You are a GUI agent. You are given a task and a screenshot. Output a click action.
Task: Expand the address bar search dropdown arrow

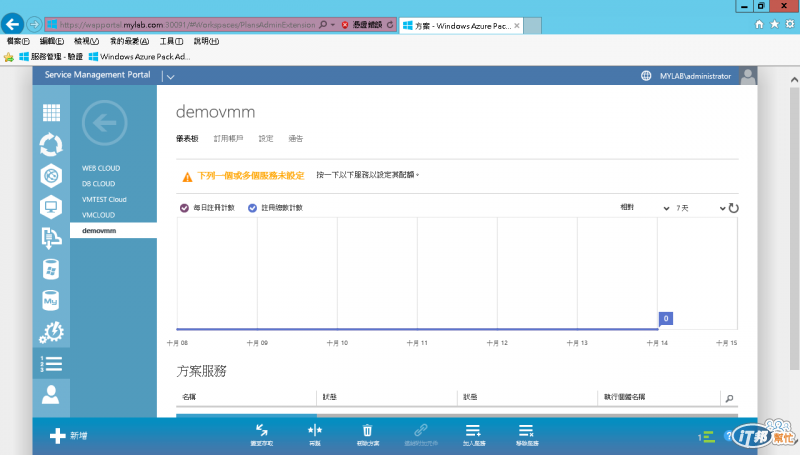pyautogui.click(x=333, y=24)
